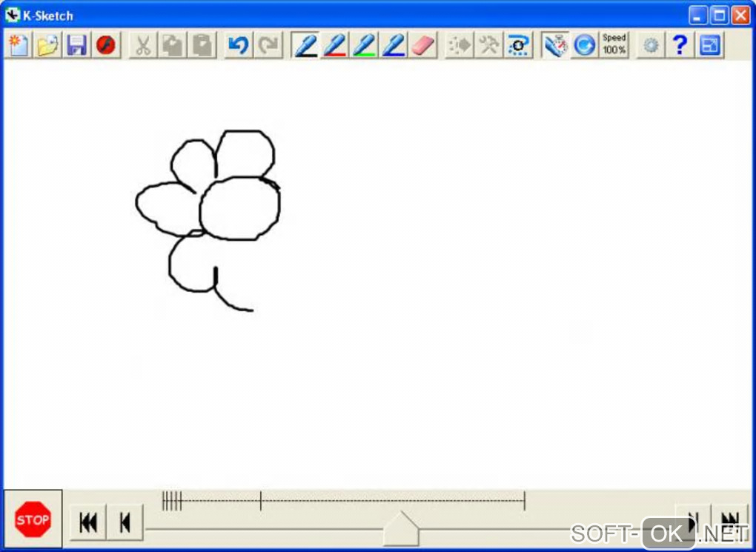Click the drawn flower center circle
Image resolution: width=756 pixels, height=552 pixels.
point(239,208)
